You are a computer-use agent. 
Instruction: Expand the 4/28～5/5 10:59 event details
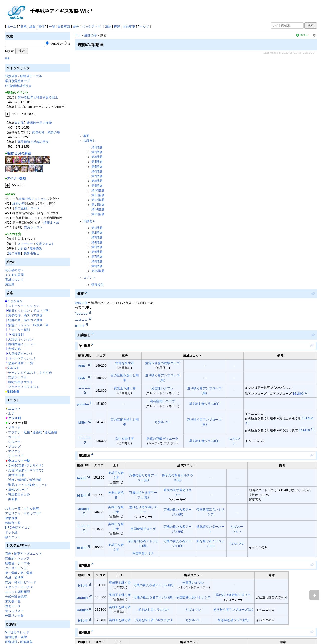(8, 114)
